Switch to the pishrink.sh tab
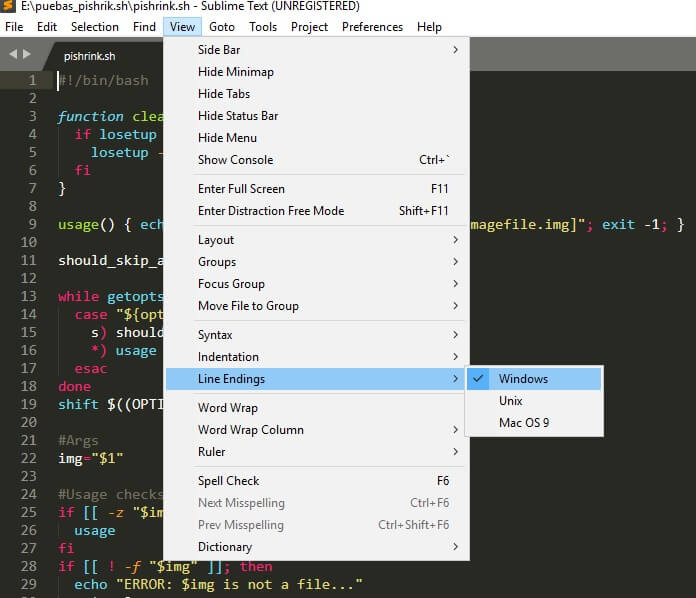The width and height of the screenshot is (696, 598). (91, 56)
